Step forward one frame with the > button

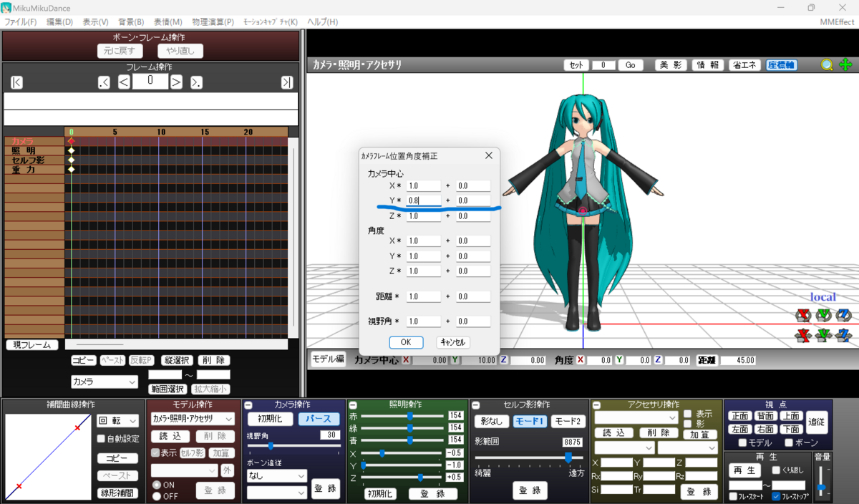(176, 82)
